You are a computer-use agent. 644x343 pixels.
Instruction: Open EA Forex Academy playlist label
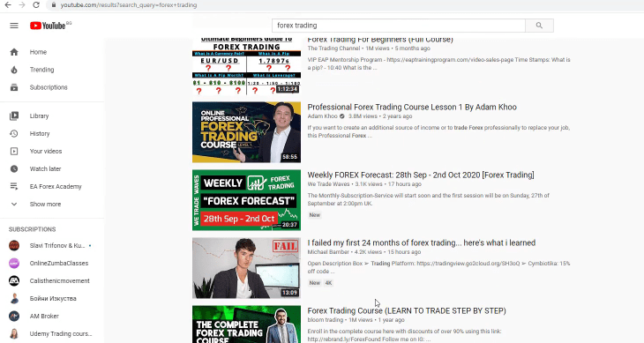pos(56,187)
